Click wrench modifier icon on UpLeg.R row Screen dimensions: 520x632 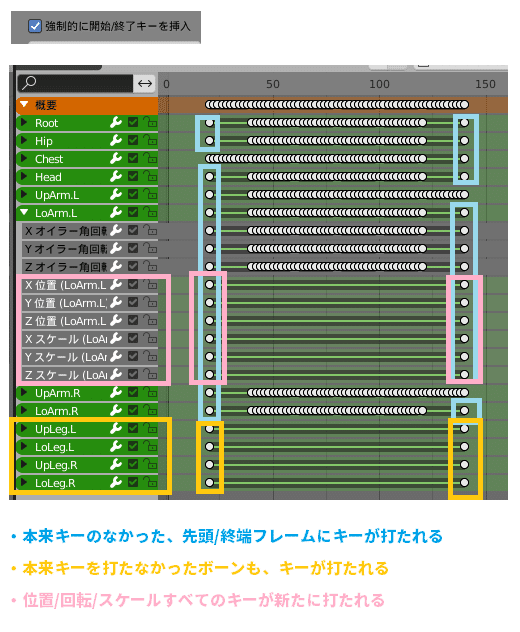point(116,464)
